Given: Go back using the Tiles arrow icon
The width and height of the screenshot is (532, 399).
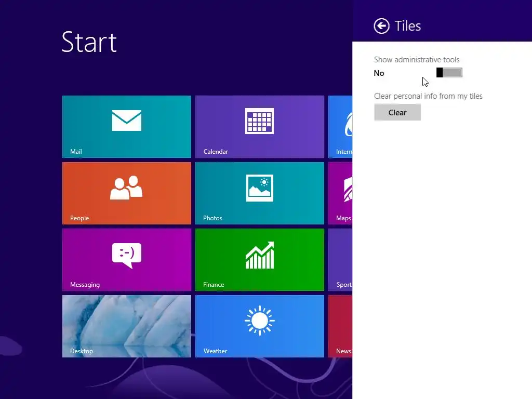Looking at the screenshot, I should (x=381, y=26).
